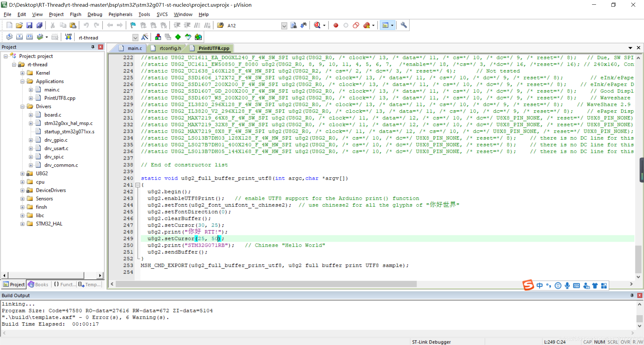The width and height of the screenshot is (644, 345).
Task: Open Manage Project Items colored blocks icon
Action: tap(158, 37)
